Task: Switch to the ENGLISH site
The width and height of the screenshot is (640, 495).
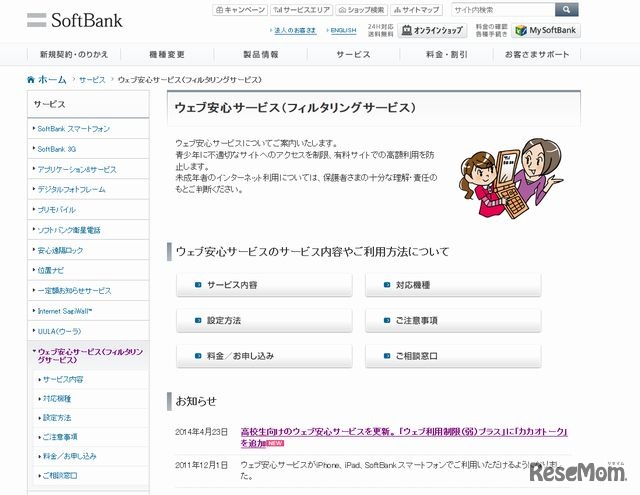Action: [x=343, y=30]
